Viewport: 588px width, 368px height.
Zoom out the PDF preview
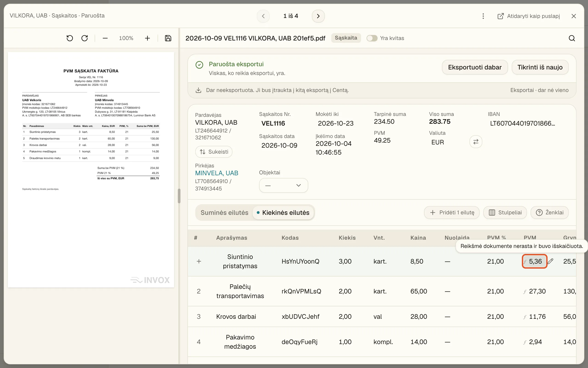(x=105, y=38)
